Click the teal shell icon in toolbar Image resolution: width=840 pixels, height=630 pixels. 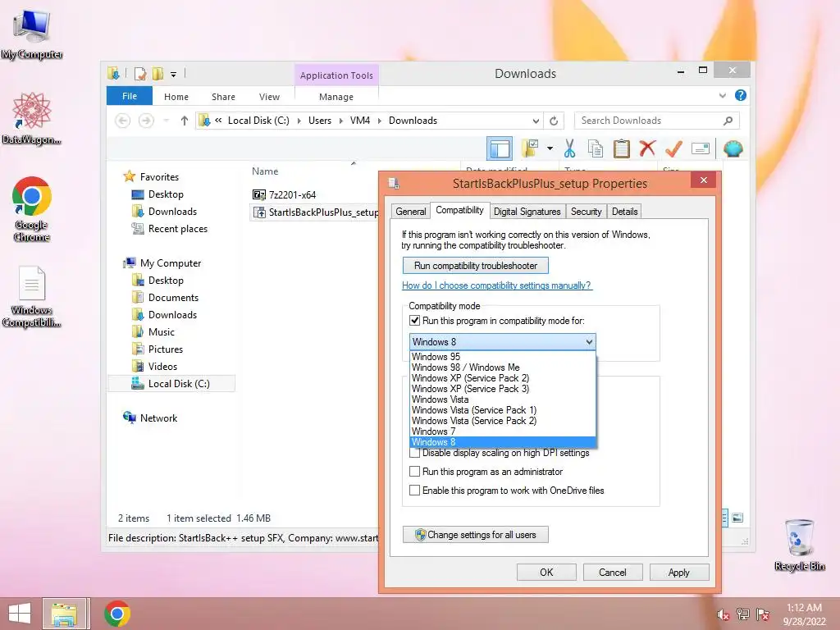[x=733, y=148]
